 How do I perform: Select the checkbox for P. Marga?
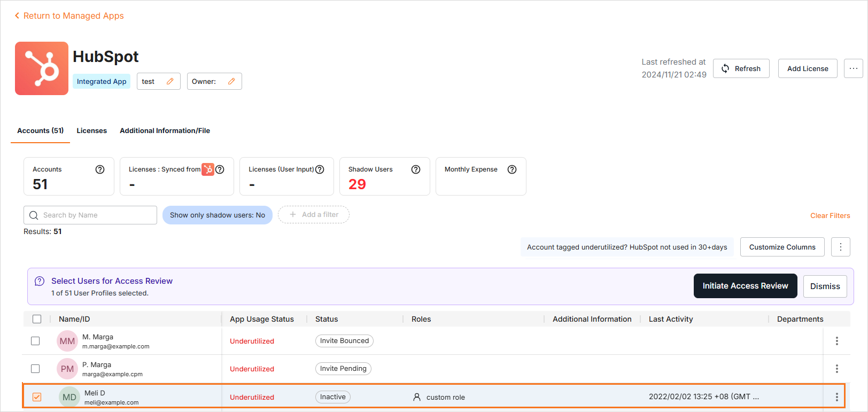pos(35,369)
